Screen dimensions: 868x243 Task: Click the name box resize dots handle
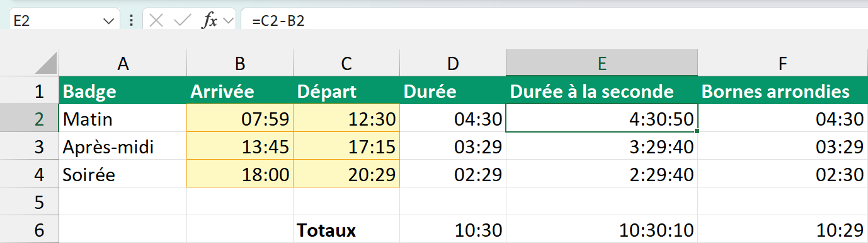131,20
